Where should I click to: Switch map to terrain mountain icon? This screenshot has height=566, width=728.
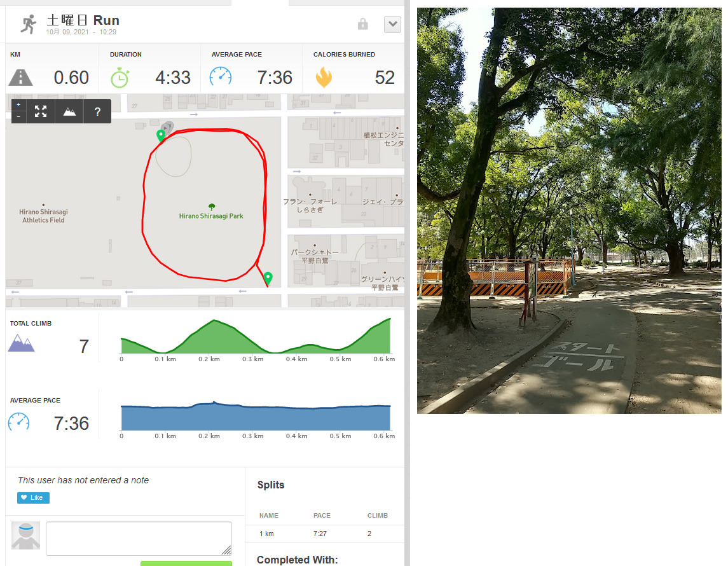69,111
